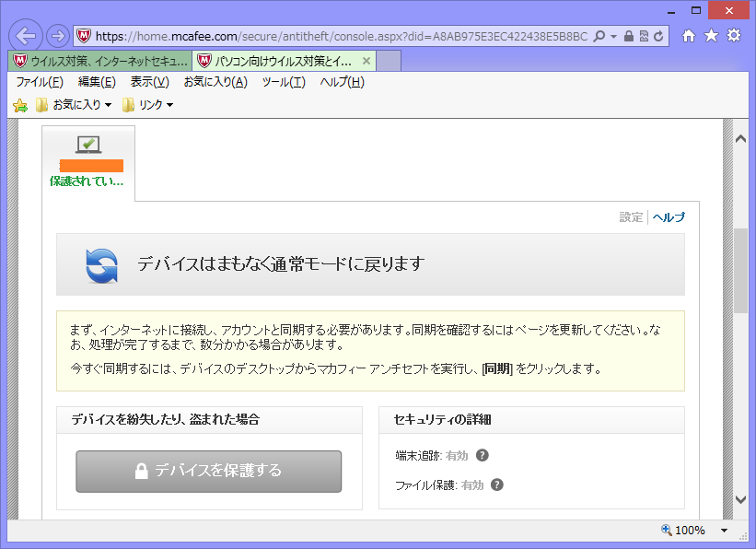Click the McAfee shield icon in address bar
The image size is (756, 549).
pos(84,36)
